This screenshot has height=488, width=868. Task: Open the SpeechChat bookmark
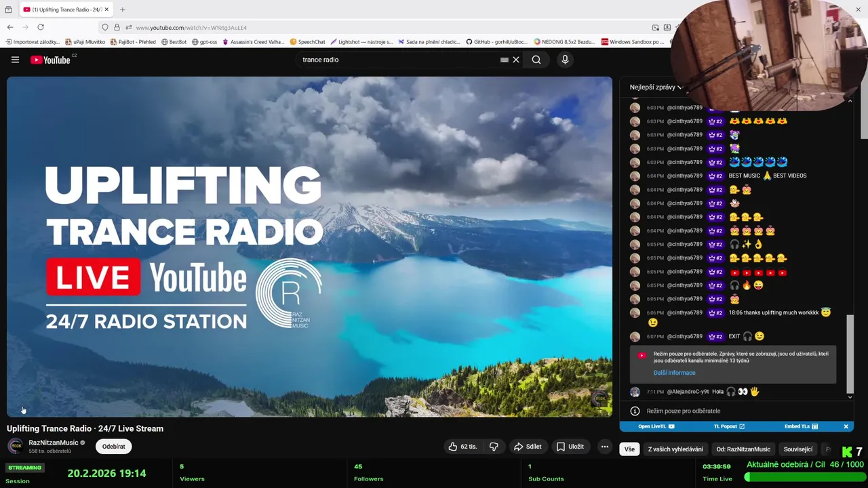click(x=307, y=42)
